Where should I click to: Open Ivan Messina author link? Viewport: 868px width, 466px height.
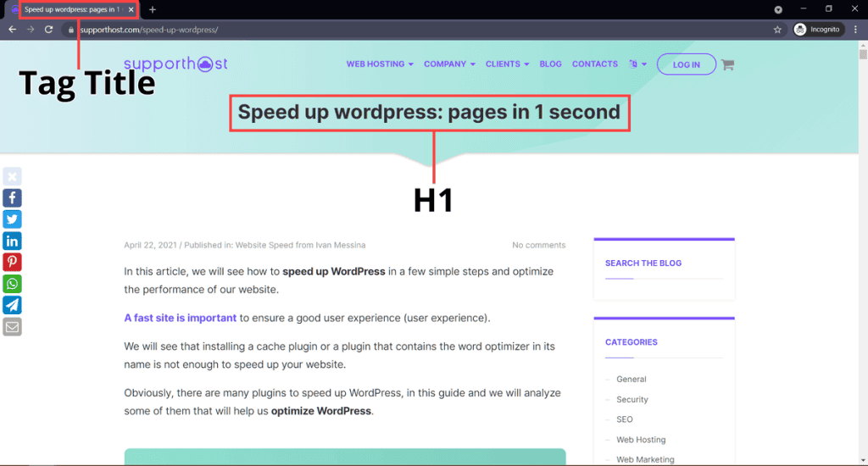pos(341,245)
